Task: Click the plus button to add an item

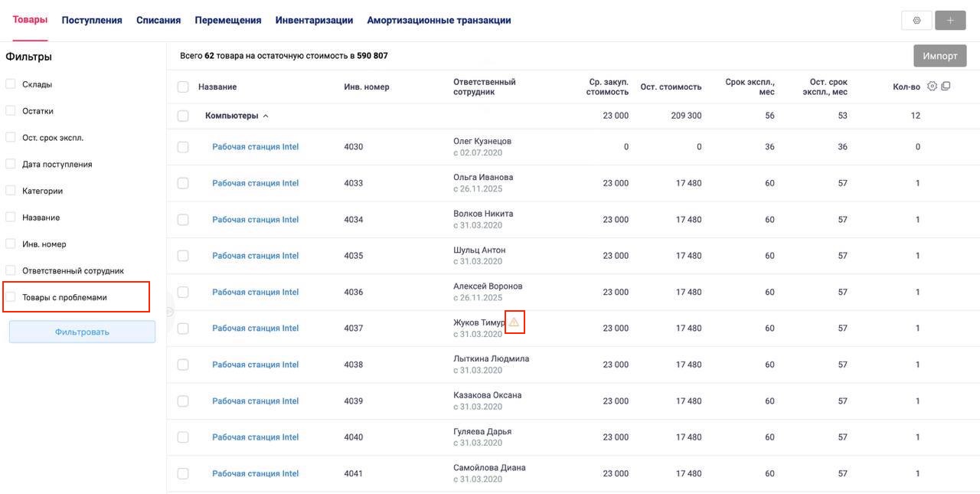Action: 950,21
